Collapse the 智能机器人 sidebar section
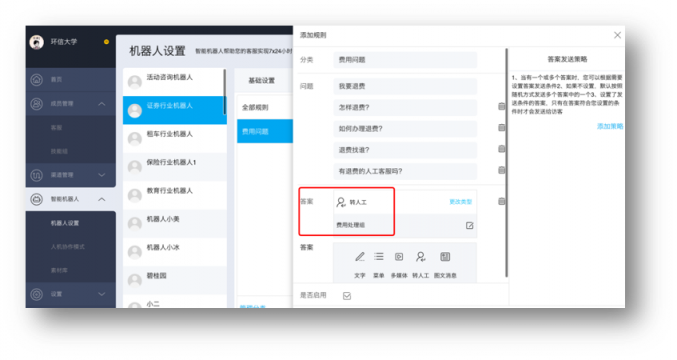677x360 pixels. pyautogui.click(x=102, y=199)
